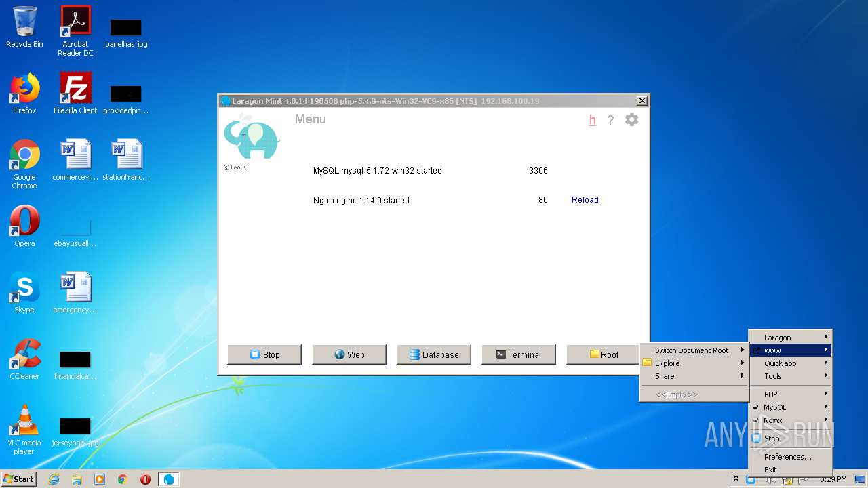Screen dimensions: 868x488
Task: Launch the Terminal button
Action: [x=519, y=354]
